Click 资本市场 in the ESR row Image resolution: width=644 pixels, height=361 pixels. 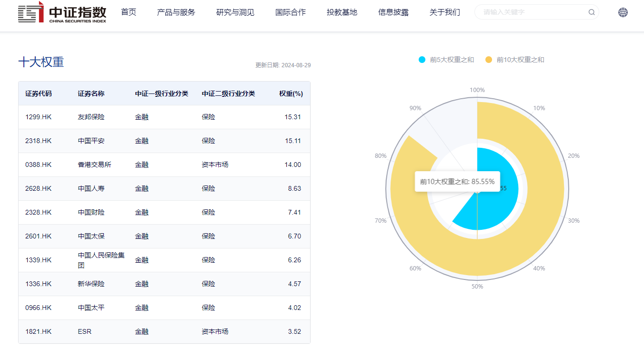coord(215,331)
